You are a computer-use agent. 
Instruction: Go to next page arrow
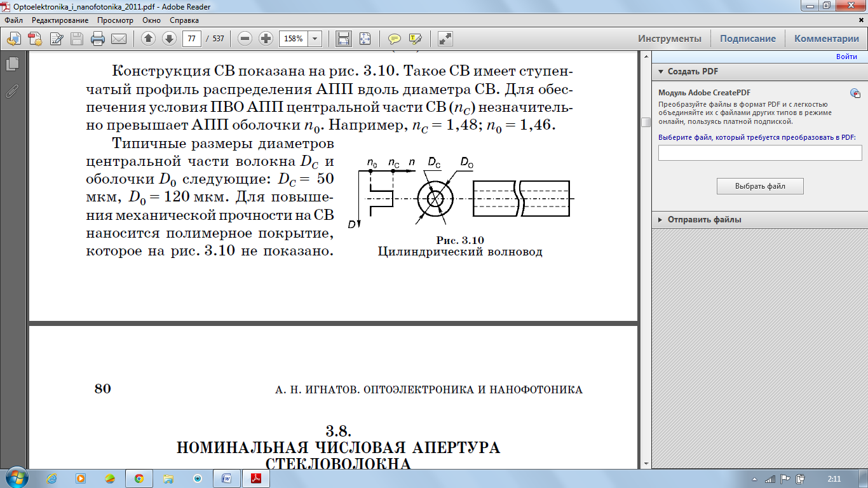tap(169, 39)
